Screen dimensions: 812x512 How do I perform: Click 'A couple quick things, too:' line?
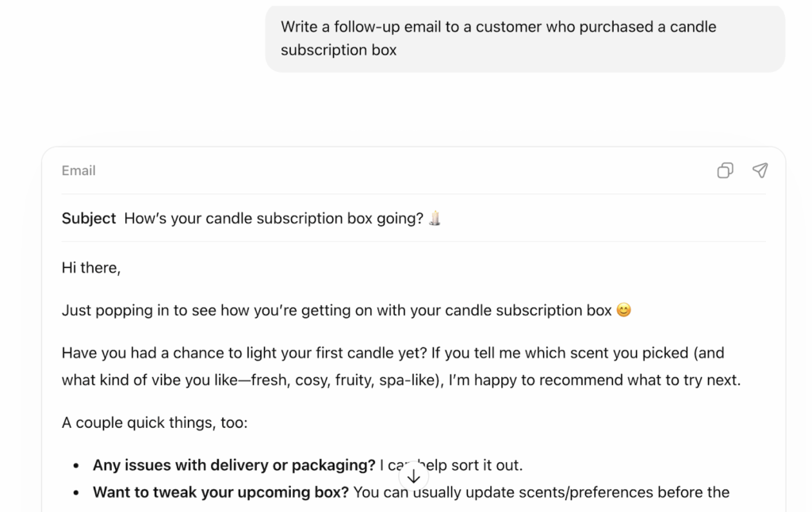coord(155,423)
